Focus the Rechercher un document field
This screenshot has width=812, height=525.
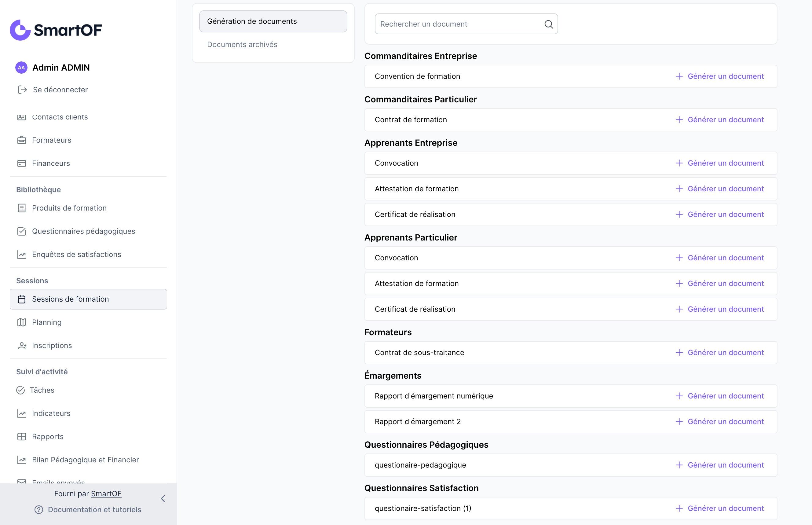(x=458, y=24)
